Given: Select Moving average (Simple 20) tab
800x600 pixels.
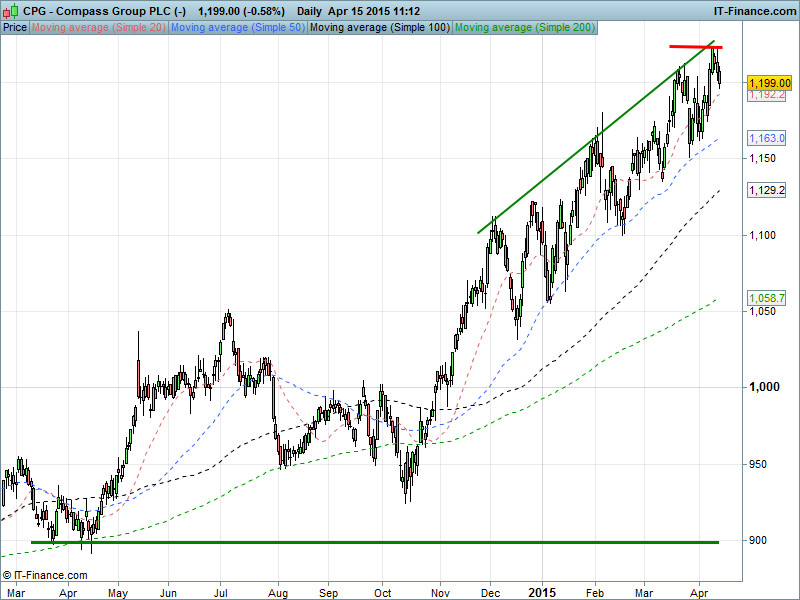Looking at the screenshot, I should [99, 27].
